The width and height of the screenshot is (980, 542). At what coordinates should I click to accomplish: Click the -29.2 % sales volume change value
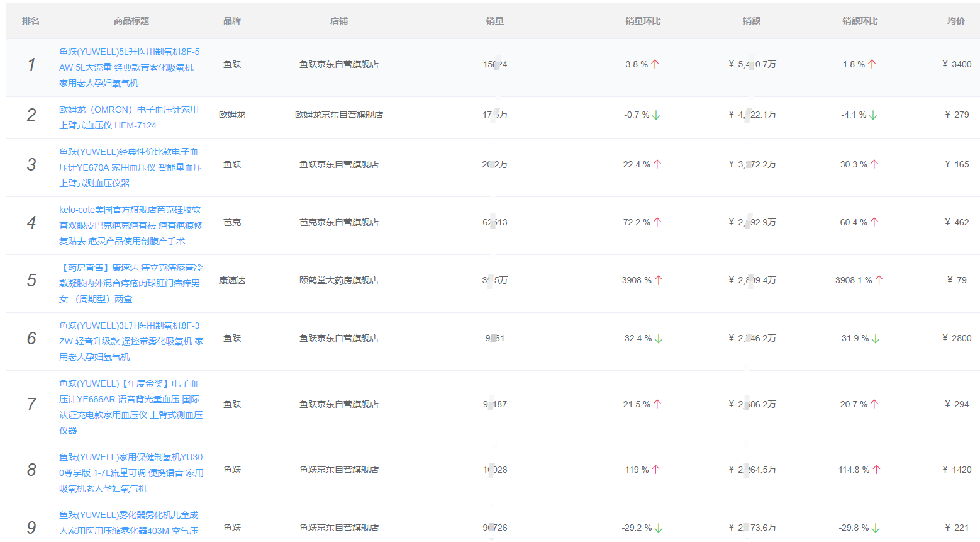(x=637, y=528)
